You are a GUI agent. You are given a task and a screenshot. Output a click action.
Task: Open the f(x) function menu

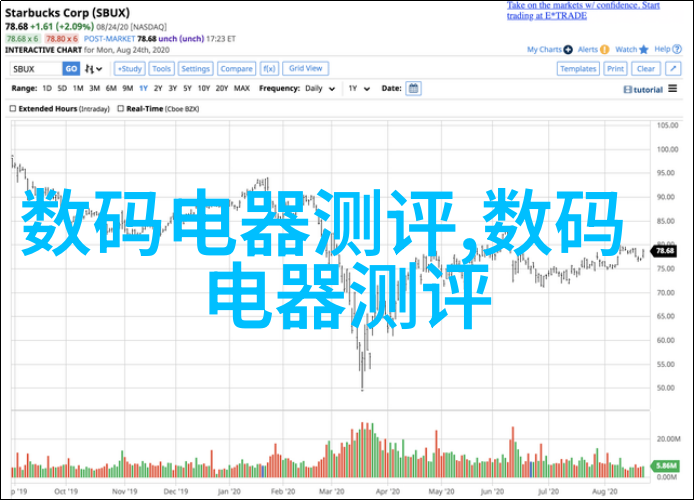click(x=269, y=69)
